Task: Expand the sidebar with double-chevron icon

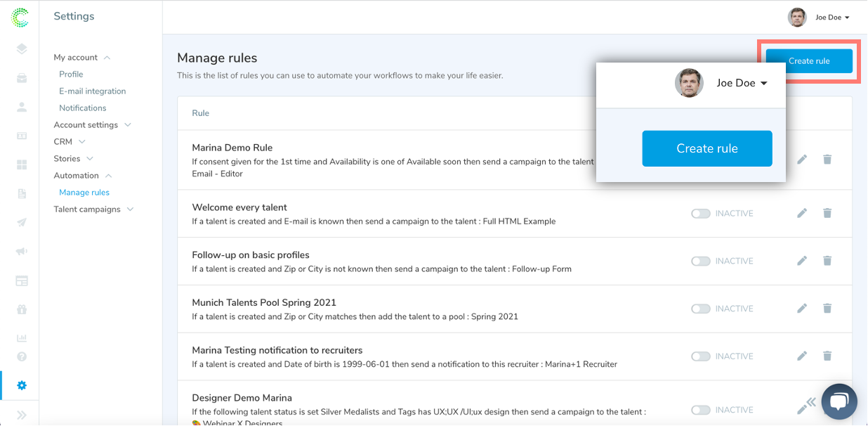Action: (x=22, y=415)
